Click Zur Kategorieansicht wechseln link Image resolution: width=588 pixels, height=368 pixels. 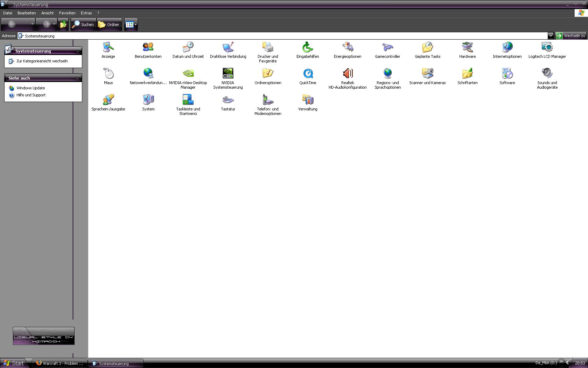click(42, 61)
